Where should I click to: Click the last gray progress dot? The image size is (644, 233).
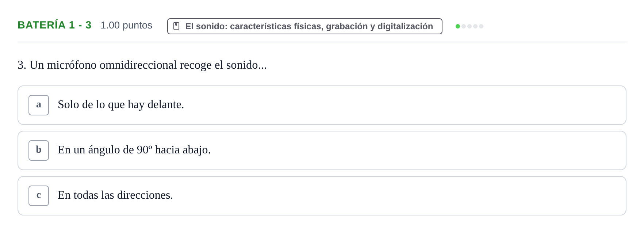[481, 26]
